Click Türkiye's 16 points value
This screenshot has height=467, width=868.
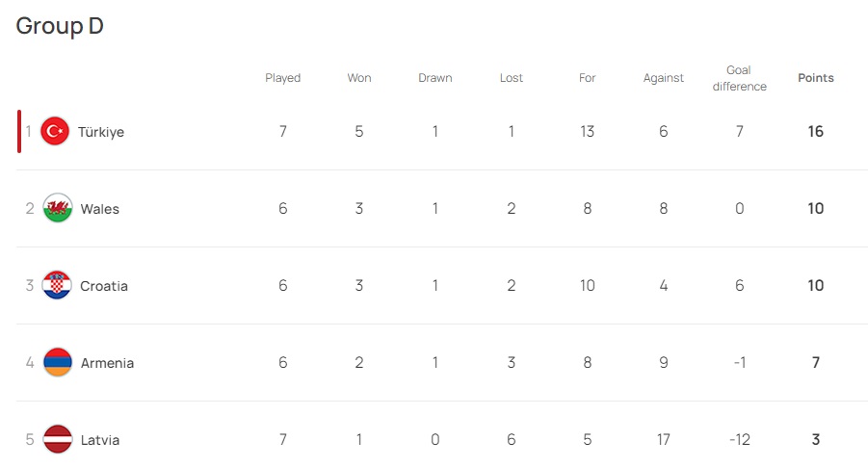pyautogui.click(x=816, y=132)
